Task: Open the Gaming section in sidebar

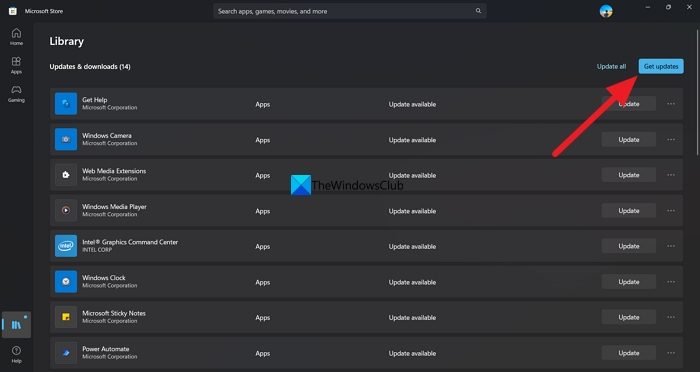Action: (x=17, y=94)
